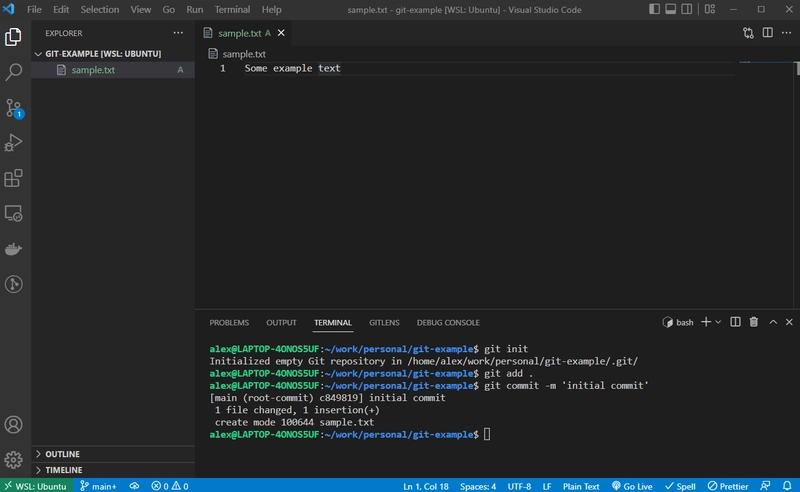Image resolution: width=800 pixels, height=492 pixels.
Task: Toggle primary side bar layout icon
Action: (x=654, y=9)
